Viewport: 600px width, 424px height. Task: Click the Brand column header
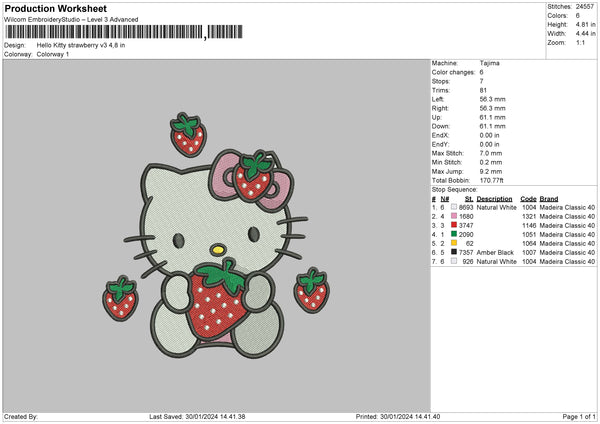(549, 199)
